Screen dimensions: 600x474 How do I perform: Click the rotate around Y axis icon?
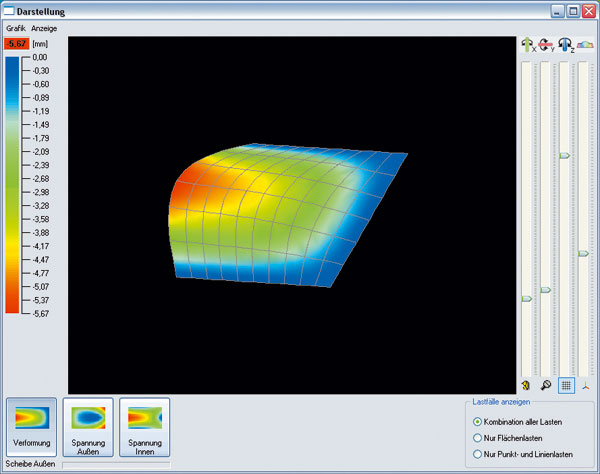[x=546, y=45]
